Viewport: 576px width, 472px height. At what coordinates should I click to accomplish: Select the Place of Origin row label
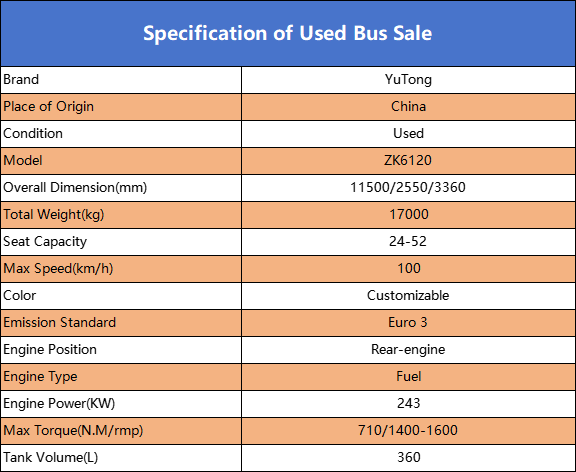tap(121, 107)
